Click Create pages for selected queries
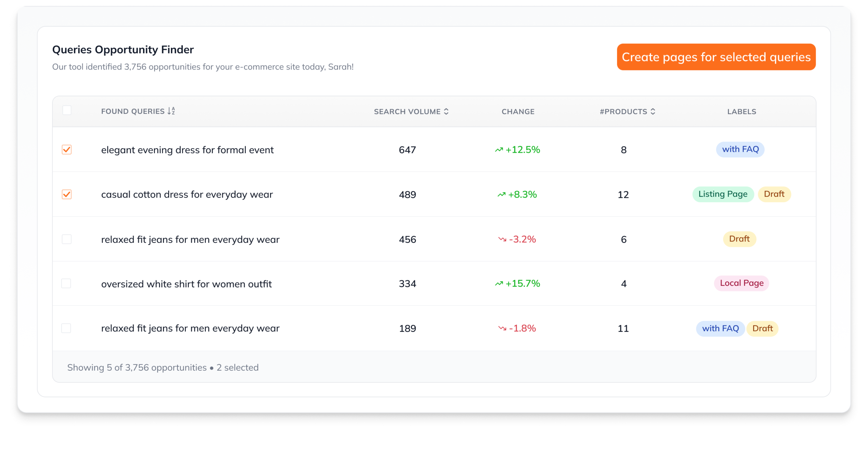Viewport: 868px width, 459px height. (x=716, y=57)
